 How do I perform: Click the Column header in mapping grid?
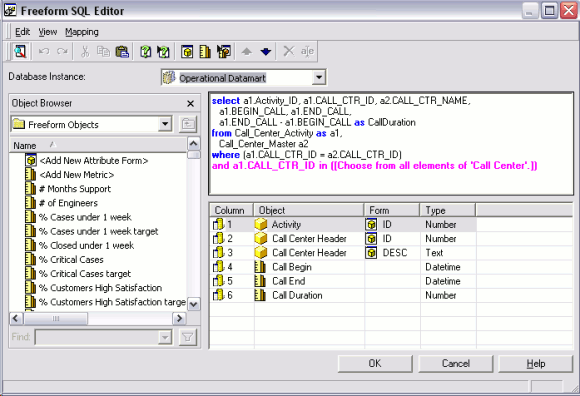coord(232,210)
